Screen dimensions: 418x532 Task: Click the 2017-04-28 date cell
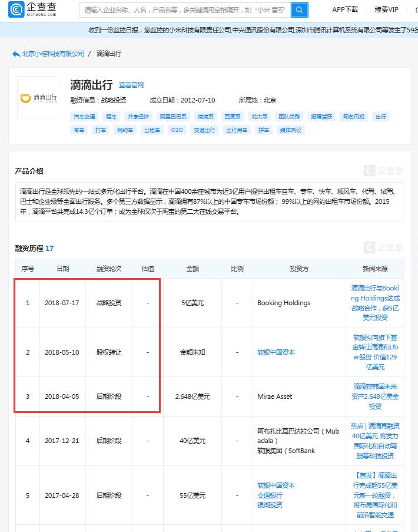coord(62,495)
